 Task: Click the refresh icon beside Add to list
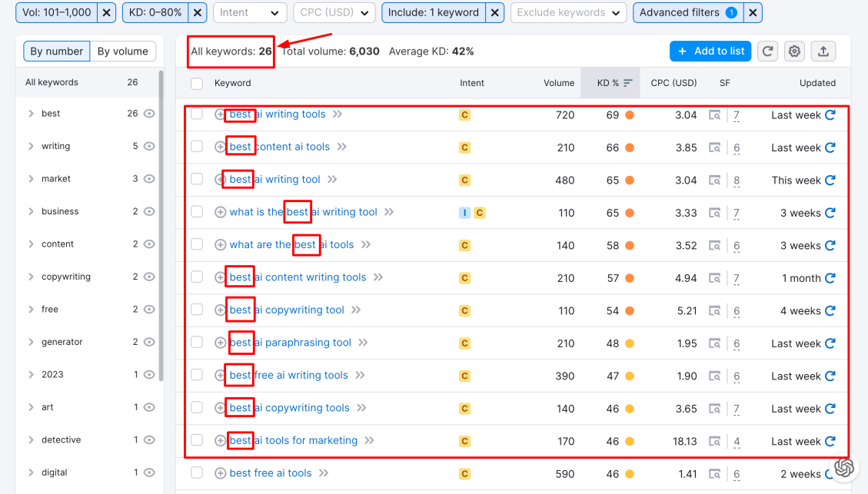point(767,51)
